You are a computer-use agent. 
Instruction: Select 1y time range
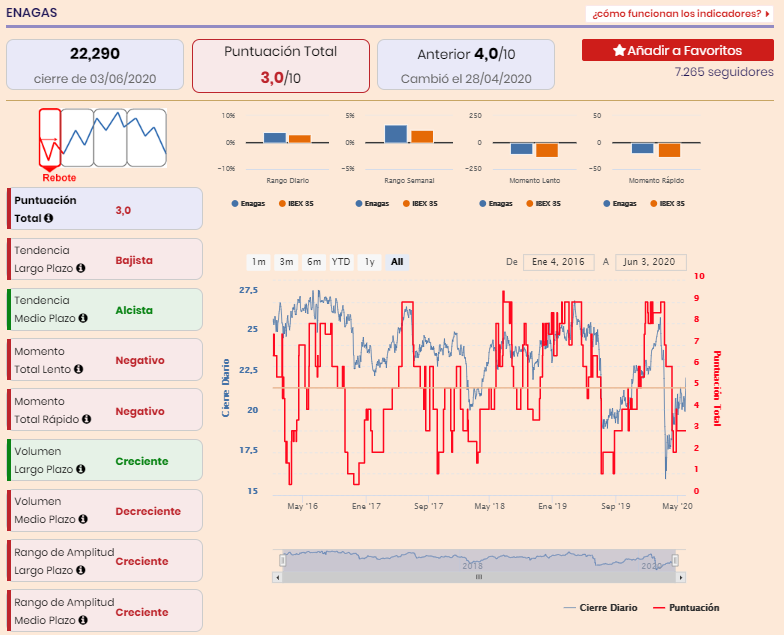click(x=370, y=262)
